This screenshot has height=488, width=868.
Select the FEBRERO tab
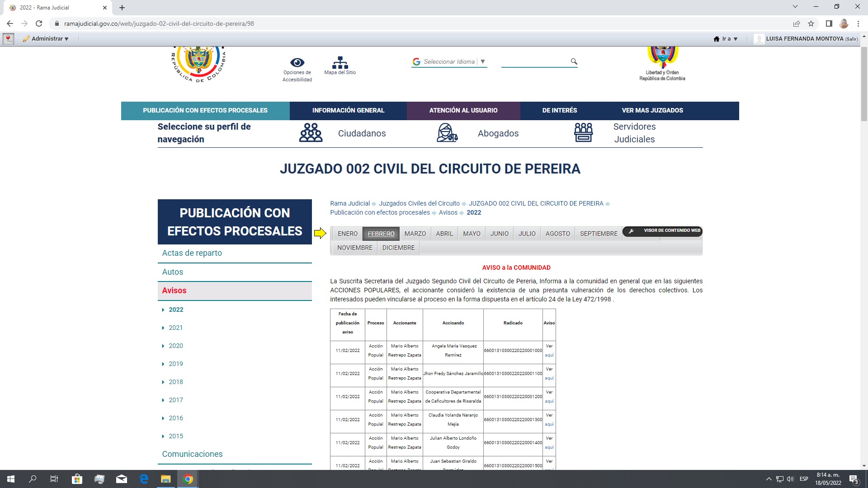[x=381, y=234]
